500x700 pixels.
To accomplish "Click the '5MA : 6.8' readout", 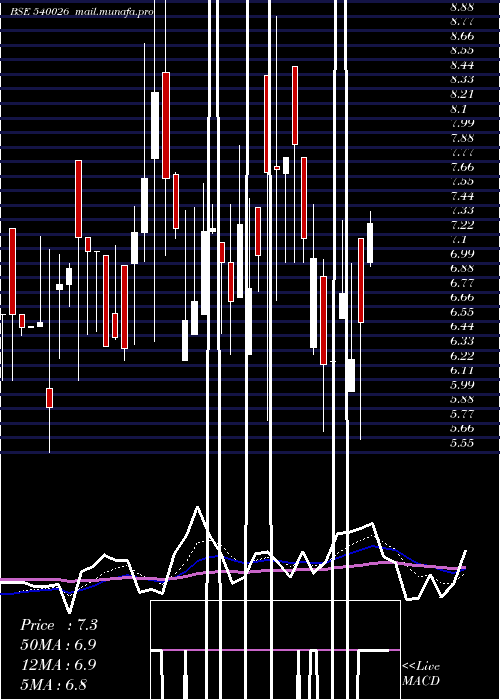I will [x=54, y=684].
